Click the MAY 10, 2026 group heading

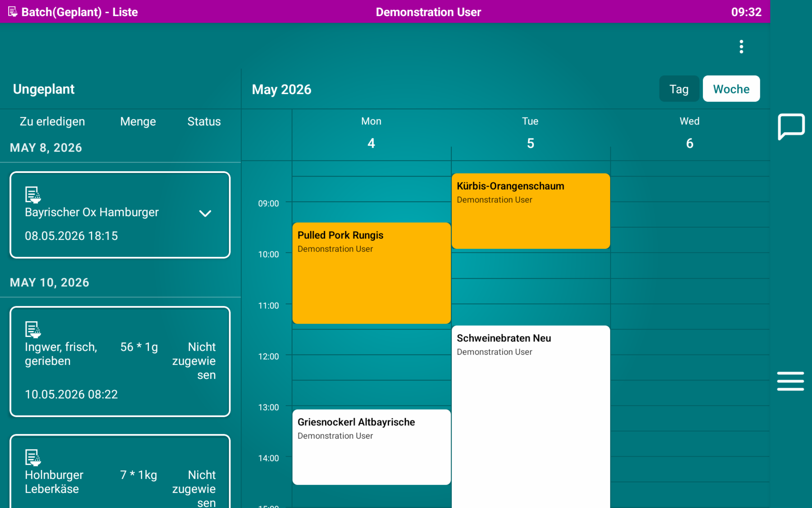pos(49,282)
